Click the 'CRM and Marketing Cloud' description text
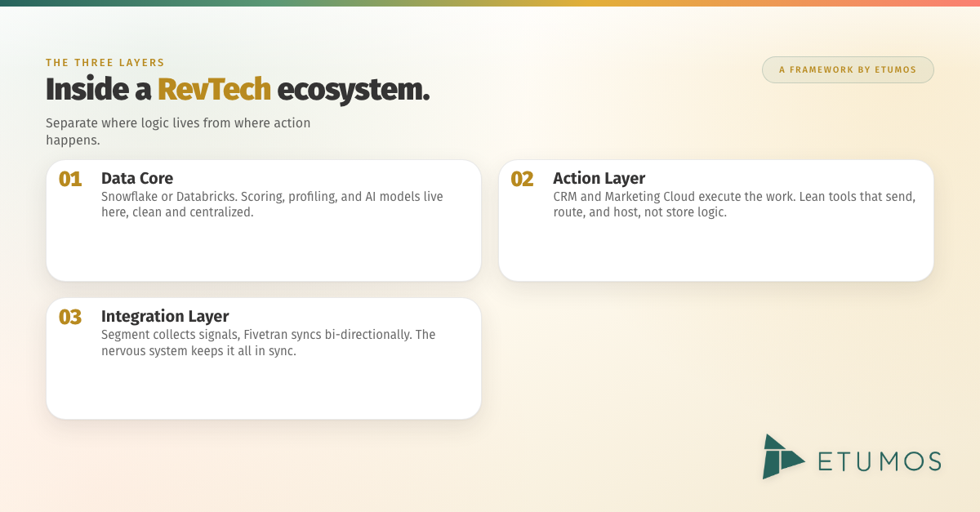The height and width of the screenshot is (512, 980). 734,204
